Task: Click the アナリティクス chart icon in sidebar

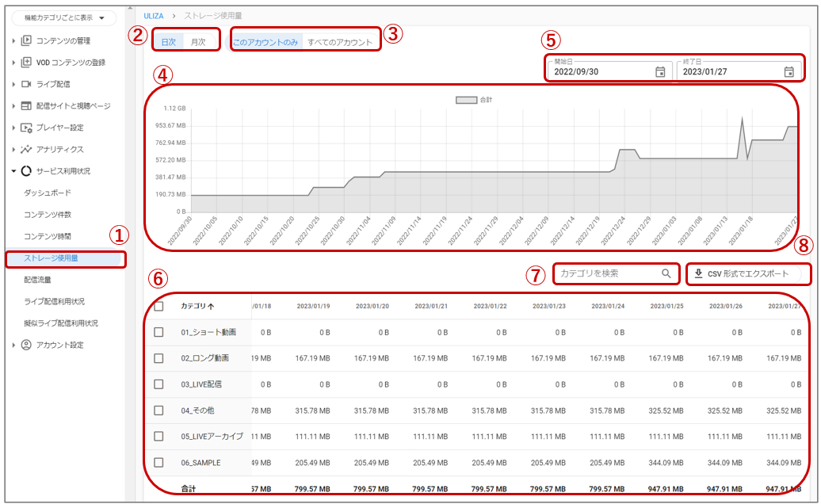Action: pyautogui.click(x=26, y=149)
